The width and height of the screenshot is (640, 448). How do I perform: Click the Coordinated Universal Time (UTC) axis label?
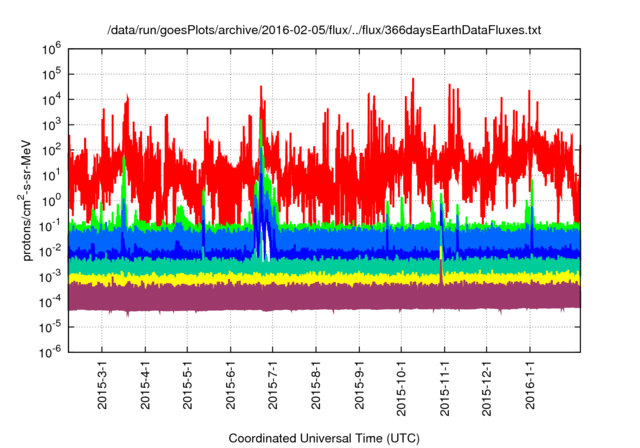(324, 438)
